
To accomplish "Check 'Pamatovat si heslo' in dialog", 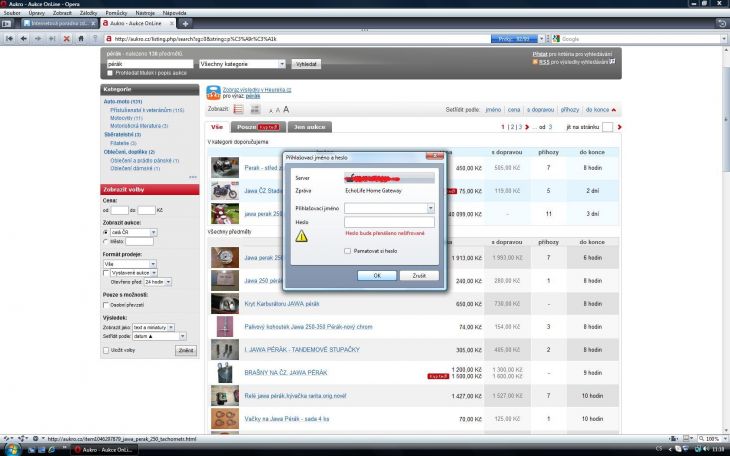I will pos(347,251).
